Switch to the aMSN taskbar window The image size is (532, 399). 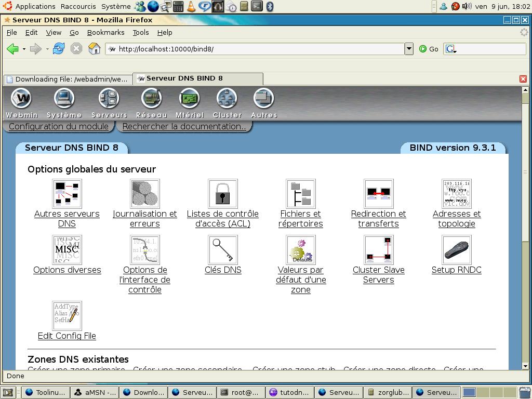95,392
